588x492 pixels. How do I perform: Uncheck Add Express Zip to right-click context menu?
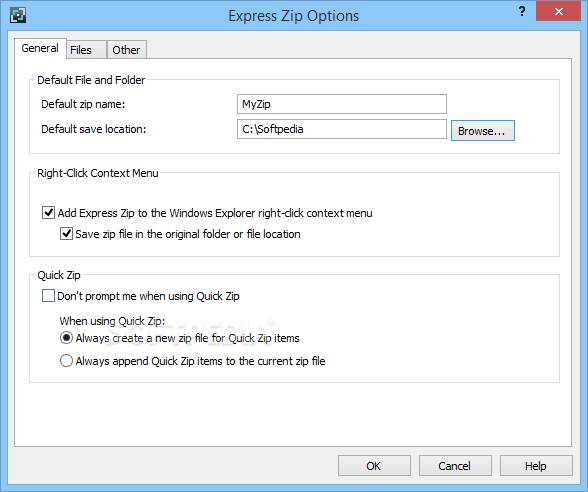48,213
